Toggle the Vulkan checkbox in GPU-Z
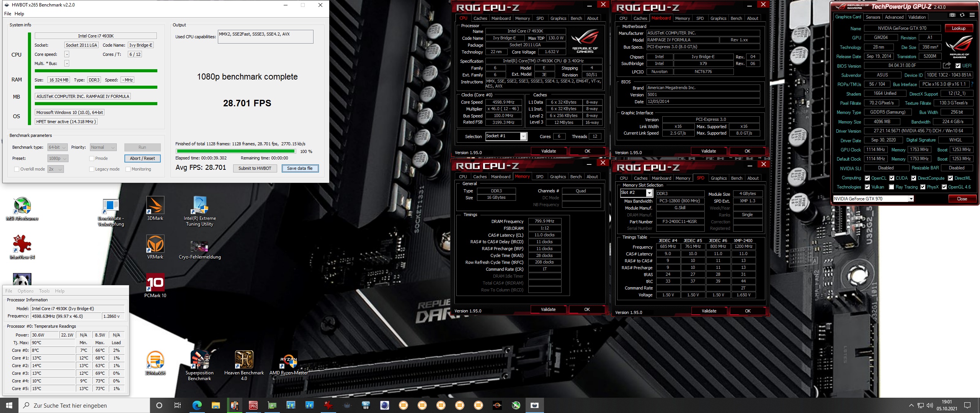Image resolution: width=980 pixels, height=413 pixels. tap(867, 187)
